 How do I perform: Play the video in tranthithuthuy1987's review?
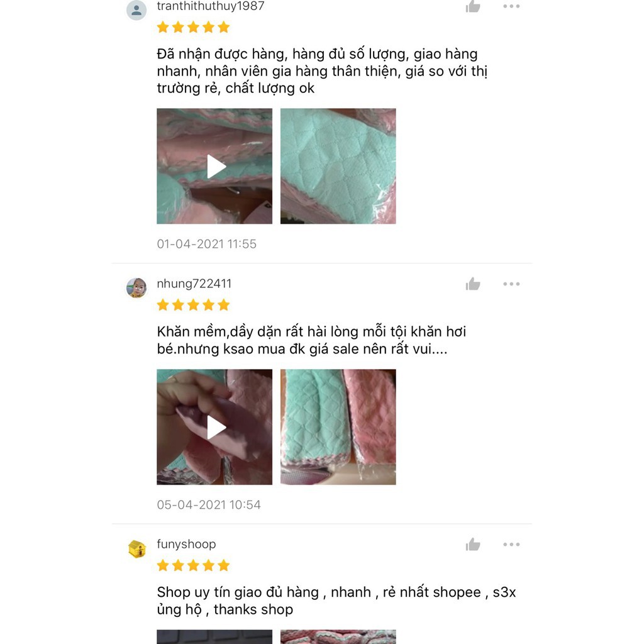[x=214, y=166]
